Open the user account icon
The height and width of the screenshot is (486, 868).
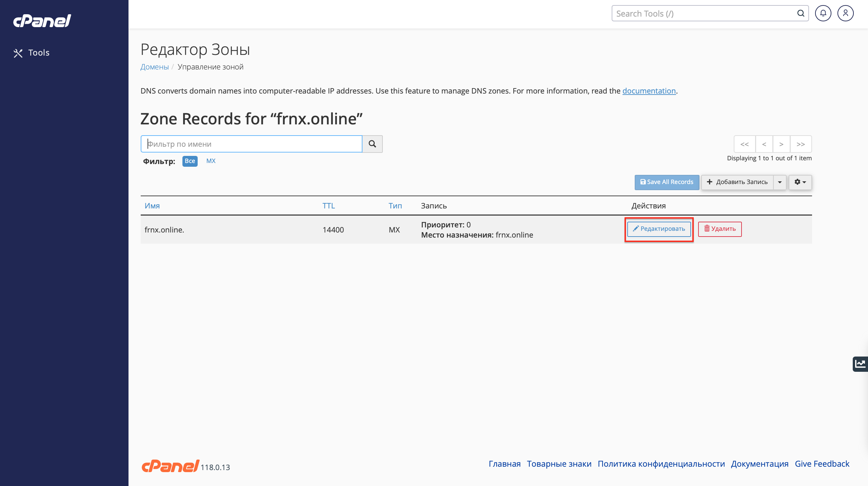click(x=845, y=14)
